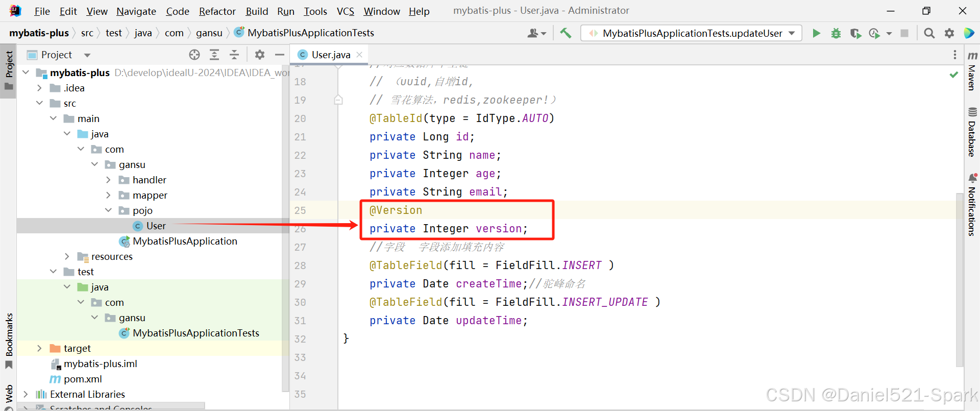This screenshot has height=411, width=980.
Task: Open profiler run options dropdown arrow
Action: tap(889, 33)
